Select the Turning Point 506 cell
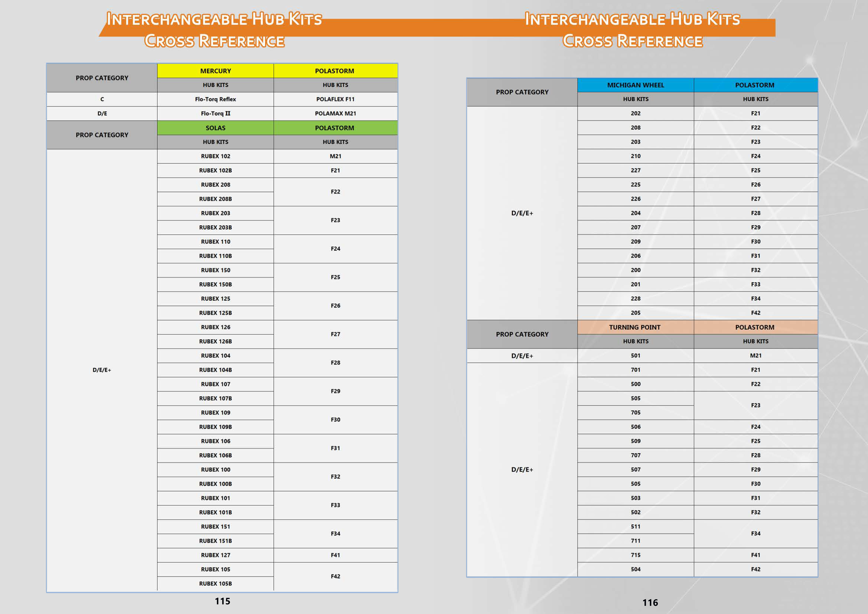 click(x=636, y=427)
